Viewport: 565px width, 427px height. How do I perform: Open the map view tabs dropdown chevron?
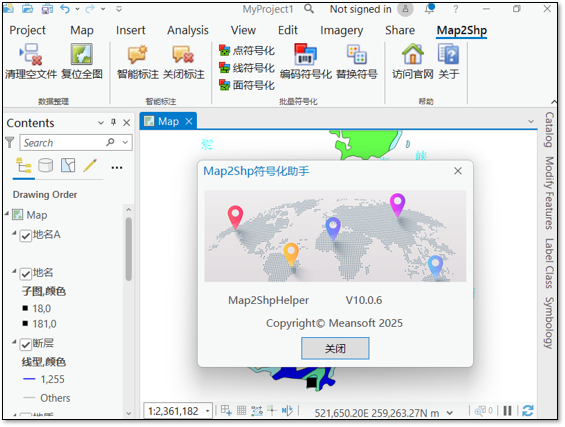[x=531, y=121]
